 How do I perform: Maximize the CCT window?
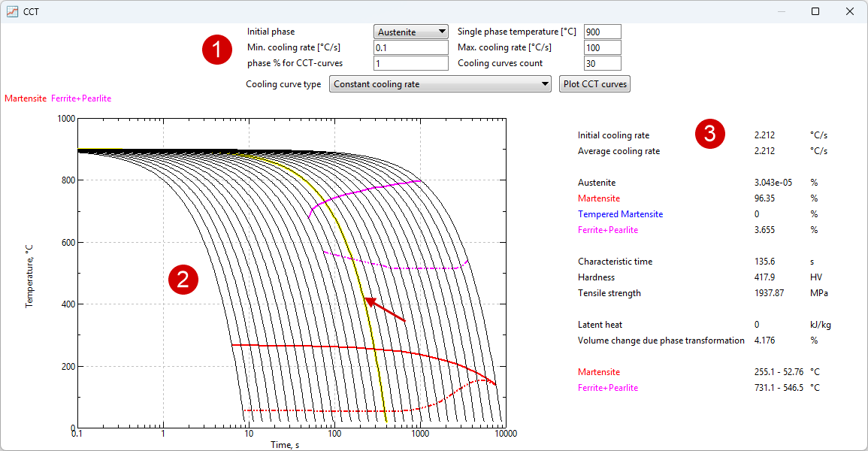pyautogui.click(x=815, y=11)
